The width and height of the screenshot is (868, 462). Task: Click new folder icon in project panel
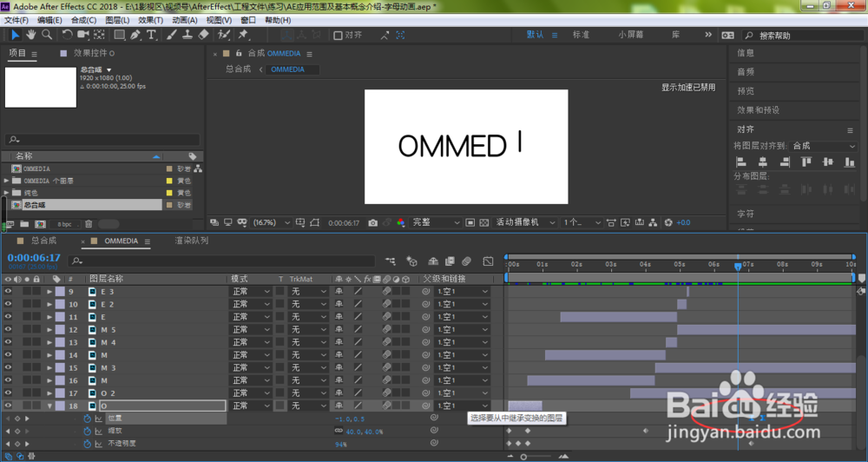(24, 224)
